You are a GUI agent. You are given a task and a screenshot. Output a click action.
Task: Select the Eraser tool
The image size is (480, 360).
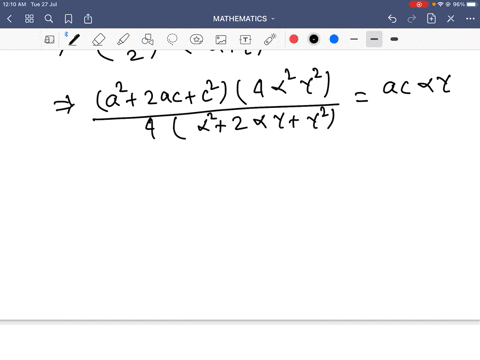99,40
